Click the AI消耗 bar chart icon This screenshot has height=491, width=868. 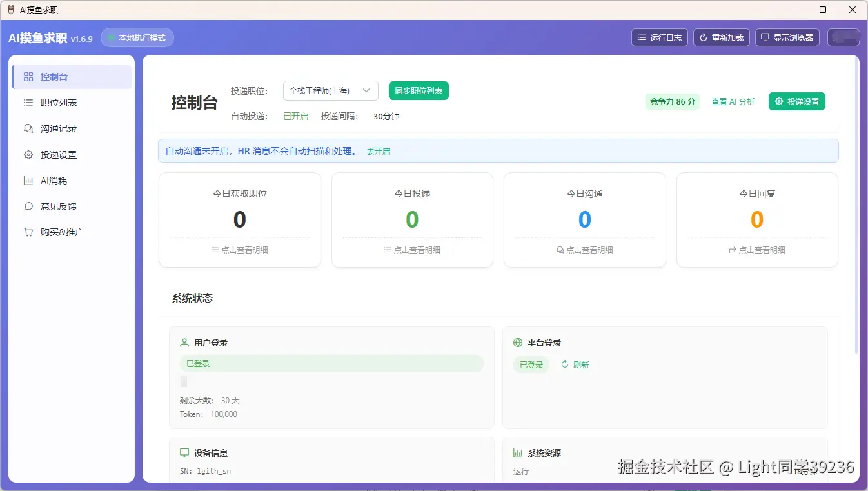point(28,181)
